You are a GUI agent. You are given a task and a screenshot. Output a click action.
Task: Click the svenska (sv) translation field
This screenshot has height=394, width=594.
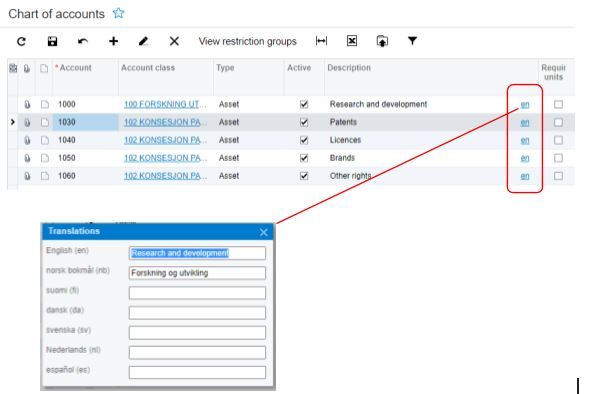[197, 333]
